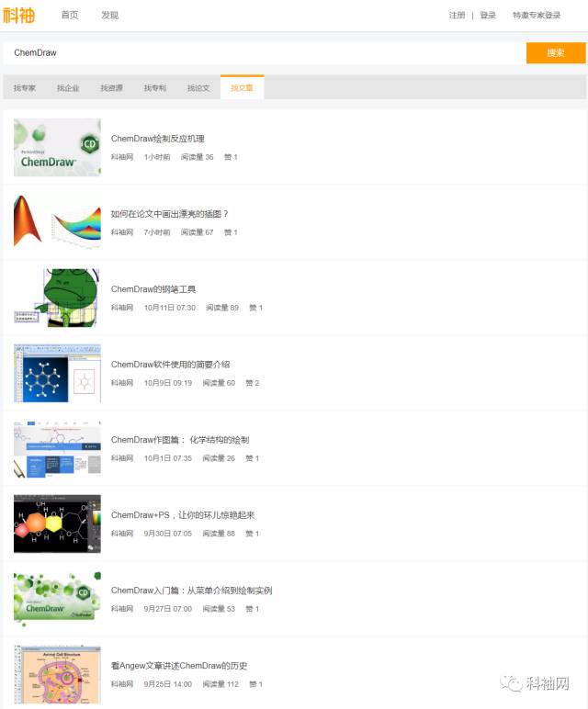The height and width of the screenshot is (709, 588).
Task: Click the 10月11日 07:30 timestamp
Action: click(x=170, y=308)
